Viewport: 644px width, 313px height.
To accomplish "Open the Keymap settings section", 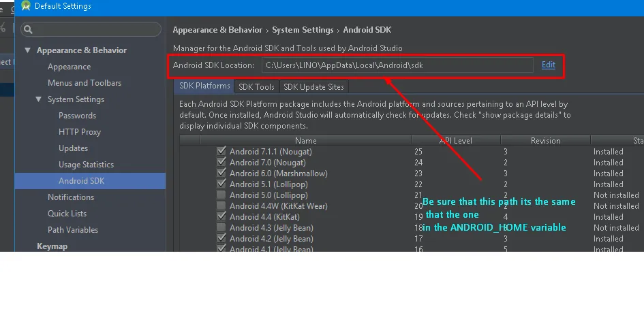I will click(52, 246).
